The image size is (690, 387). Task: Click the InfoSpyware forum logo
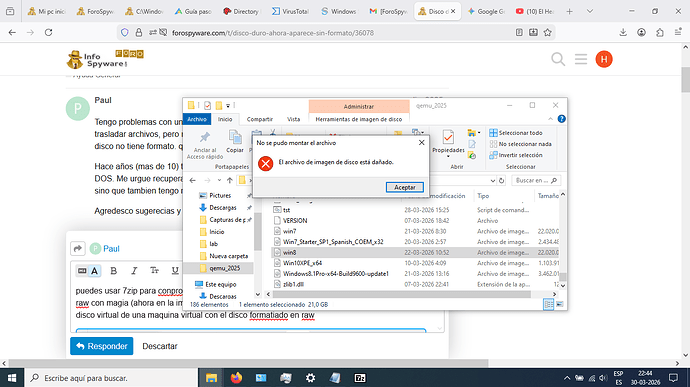click(x=105, y=59)
